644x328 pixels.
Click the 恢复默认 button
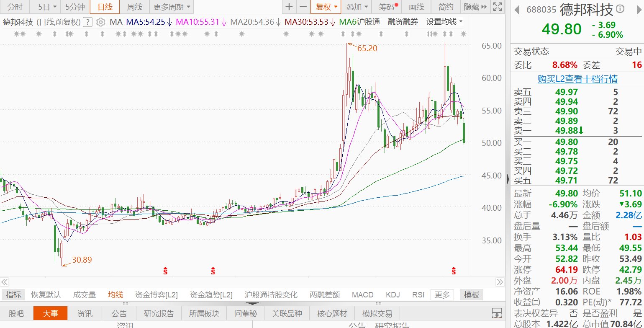point(46,295)
